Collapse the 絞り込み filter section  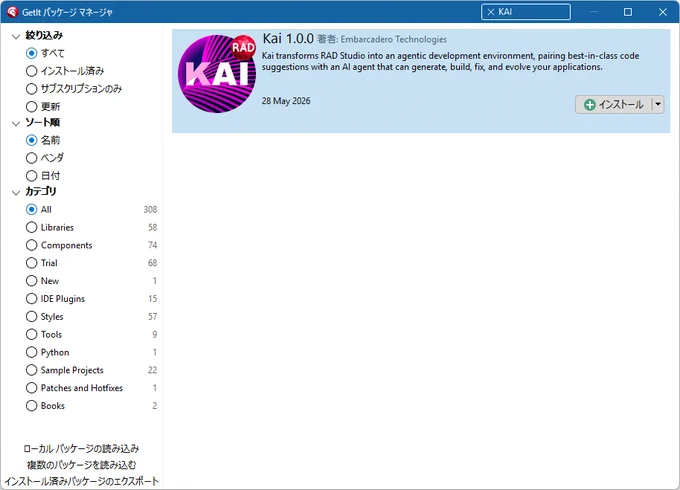point(16,36)
